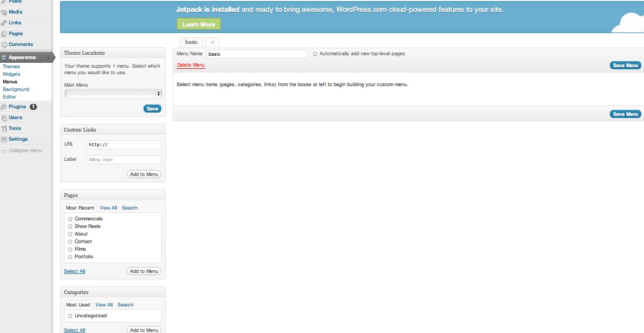Click Add to Menu under Pages
The height and width of the screenshot is (333, 644).
tap(144, 271)
